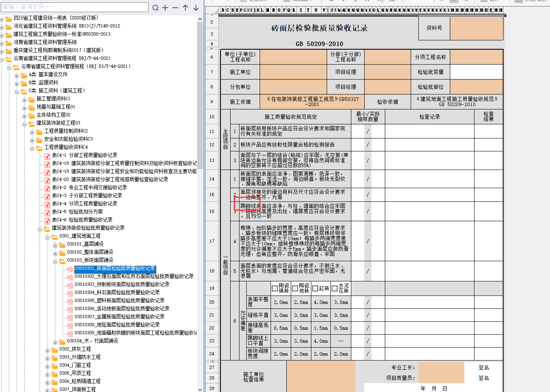Click the plus icon beside search
Image resolution: width=550 pixels, height=392 pixels.
(165, 8)
